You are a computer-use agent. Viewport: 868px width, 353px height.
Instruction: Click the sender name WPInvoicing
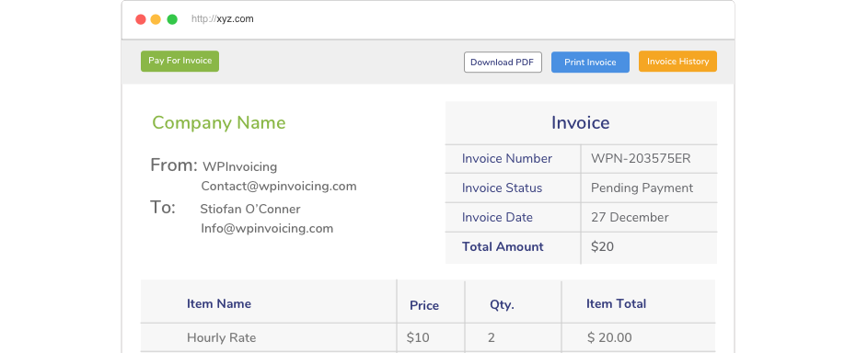point(239,166)
